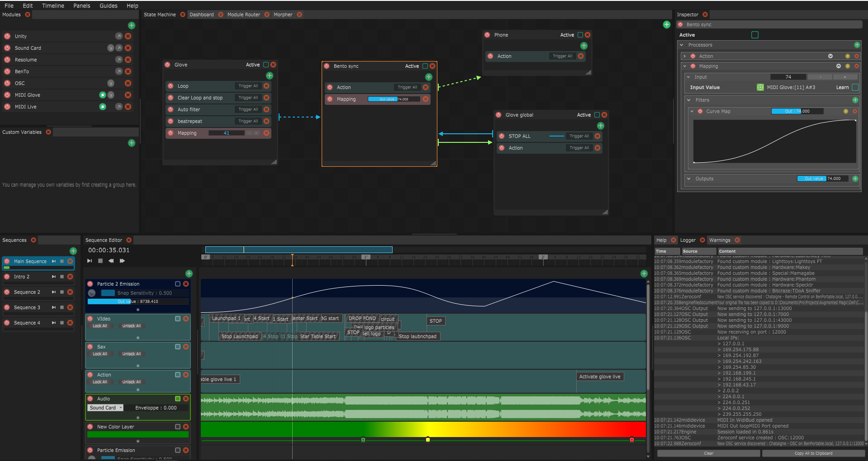868x461 pixels.
Task: Remove the Resolume module
Action: pos(128,60)
